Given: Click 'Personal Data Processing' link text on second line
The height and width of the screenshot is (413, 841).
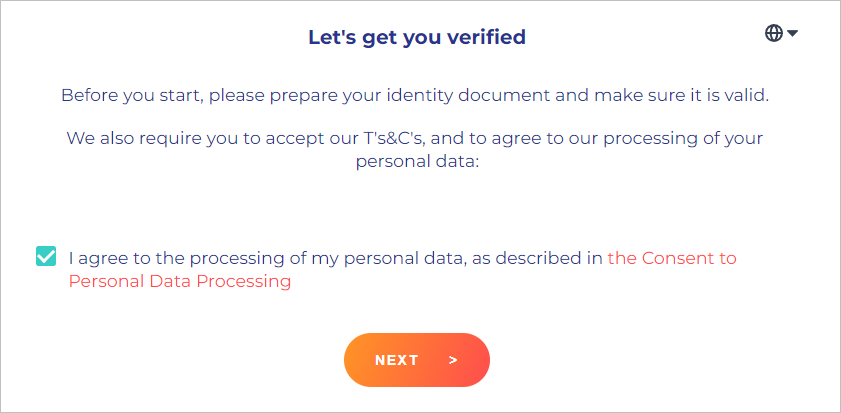Looking at the screenshot, I should 180,282.
